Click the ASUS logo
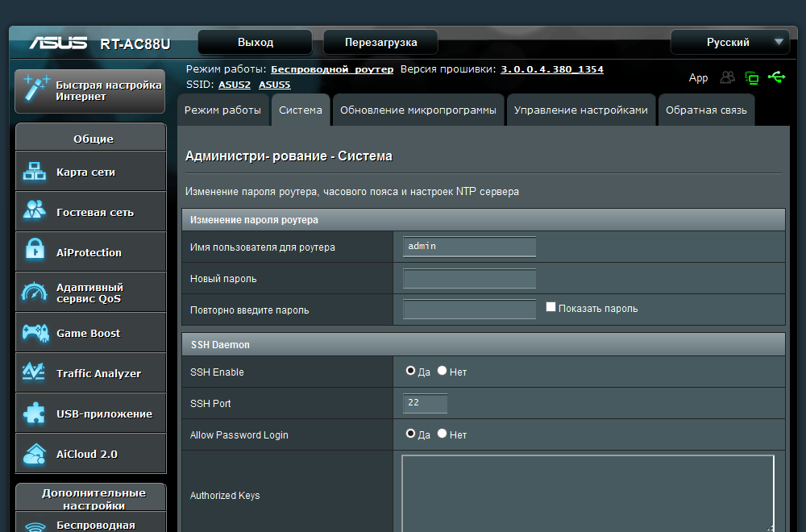 point(57,43)
